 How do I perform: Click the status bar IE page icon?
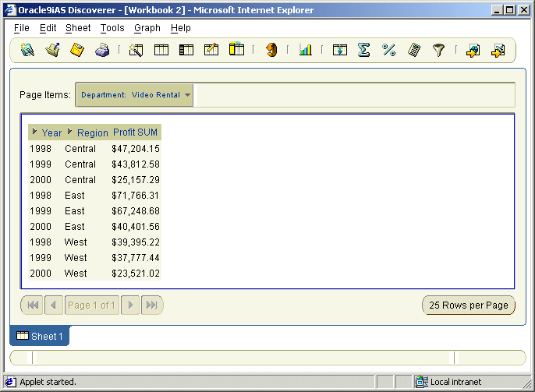tap(10, 382)
